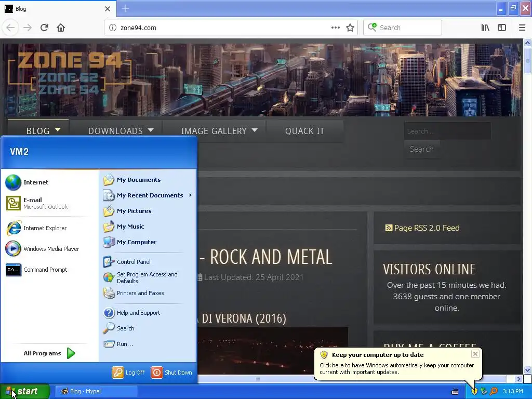The height and width of the screenshot is (399, 532).
Task: Click the browser Forward arrow button
Action: click(28, 28)
